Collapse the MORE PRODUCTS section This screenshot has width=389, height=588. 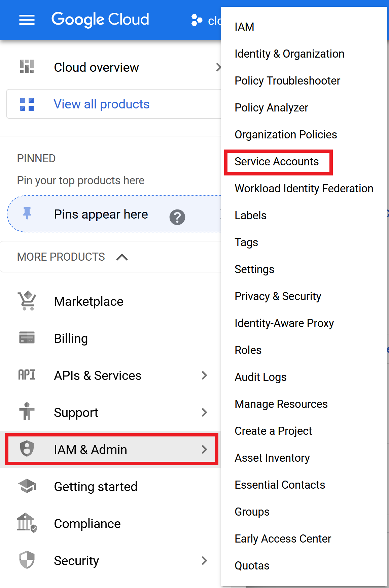click(122, 257)
